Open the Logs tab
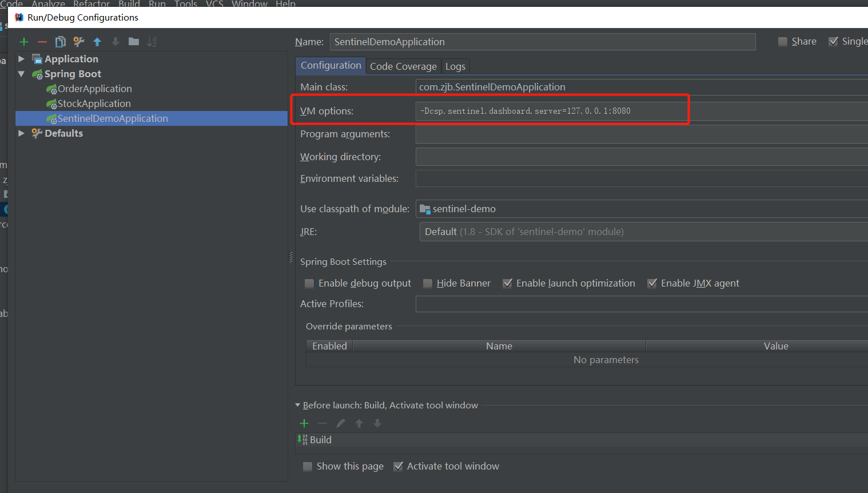Image resolution: width=868 pixels, height=493 pixels. (455, 66)
